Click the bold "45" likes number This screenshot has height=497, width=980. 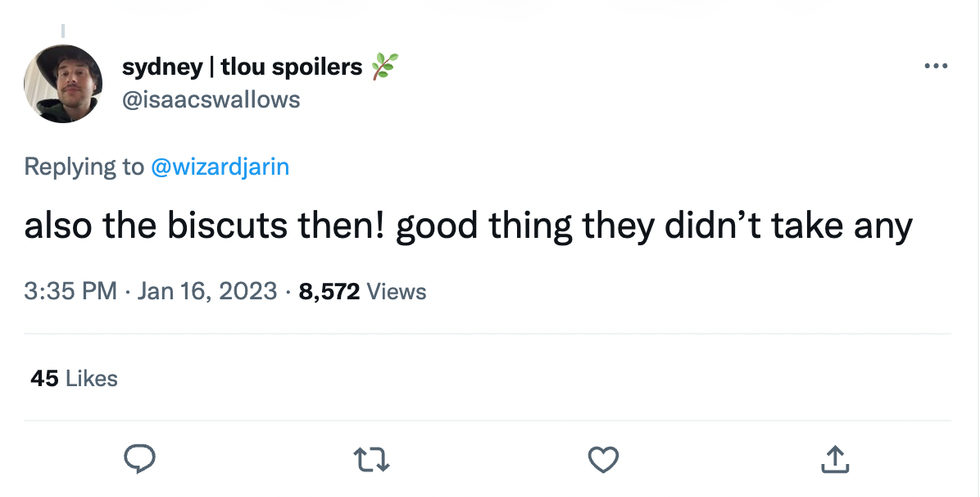[x=44, y=378]
